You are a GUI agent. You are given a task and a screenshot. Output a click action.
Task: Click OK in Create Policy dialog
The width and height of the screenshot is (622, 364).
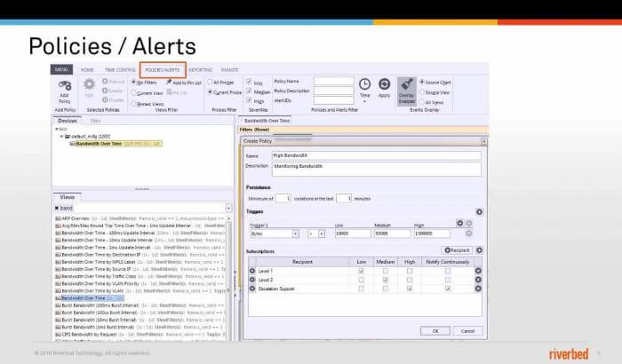435,330
